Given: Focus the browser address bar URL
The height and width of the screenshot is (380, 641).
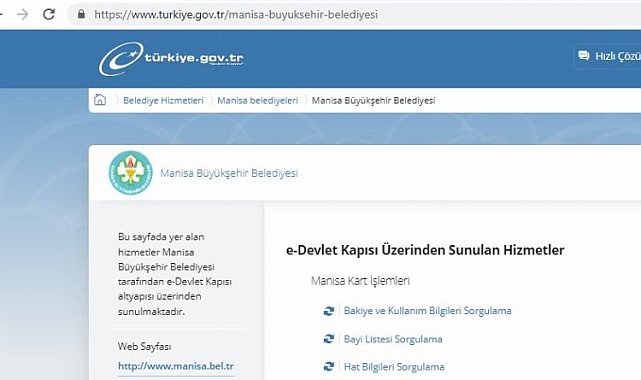Looking at the screenshot, I should click(236, 15).
